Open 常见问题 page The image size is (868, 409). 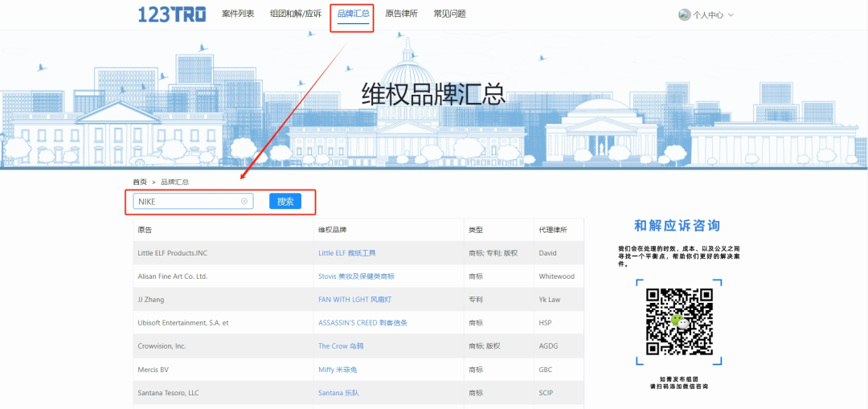(449, 14)
